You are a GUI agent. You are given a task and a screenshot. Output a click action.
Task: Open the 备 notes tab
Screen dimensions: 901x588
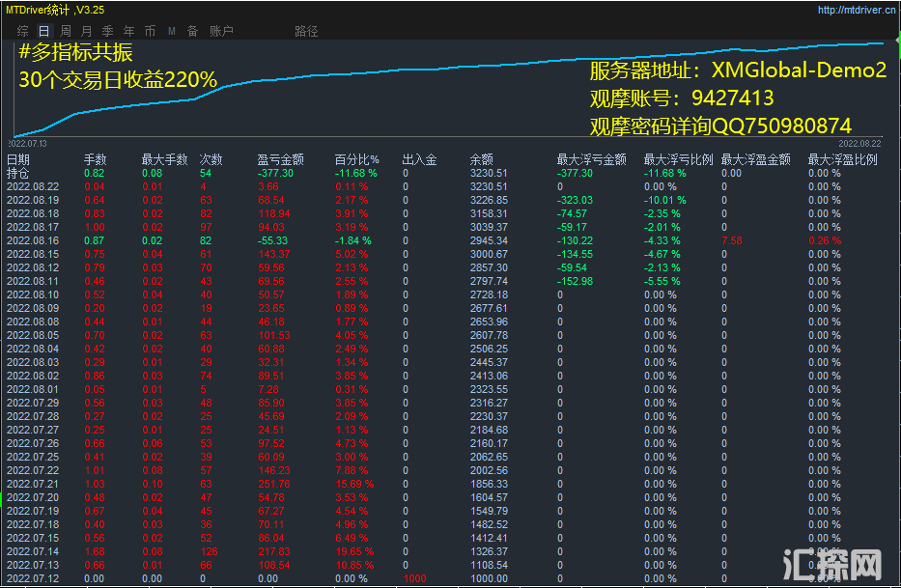click(x=192, y=31)
